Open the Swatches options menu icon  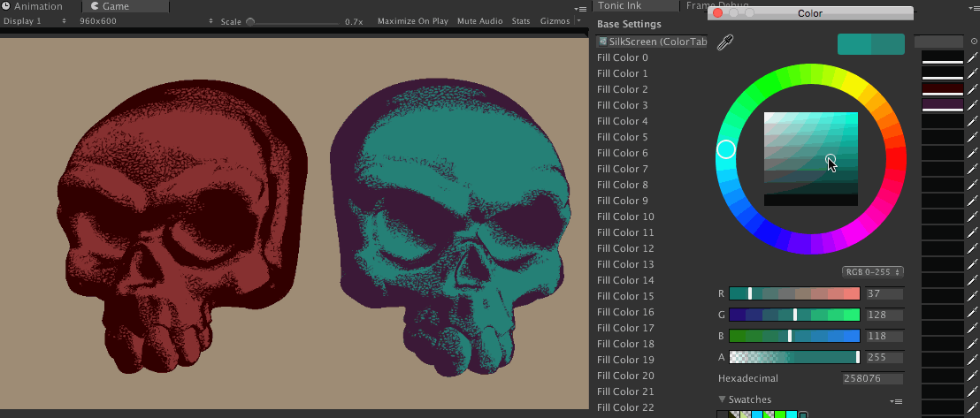click(895, 401)
